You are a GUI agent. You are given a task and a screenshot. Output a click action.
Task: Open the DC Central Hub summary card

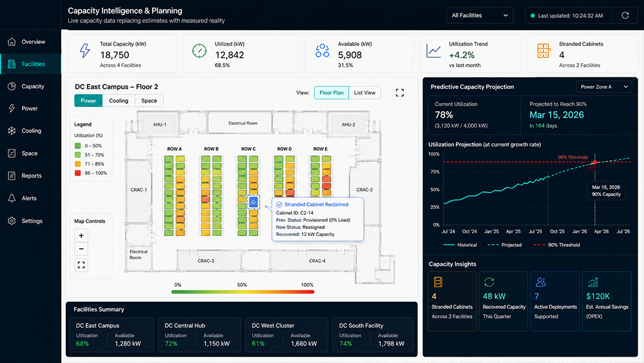click(199, 335)
